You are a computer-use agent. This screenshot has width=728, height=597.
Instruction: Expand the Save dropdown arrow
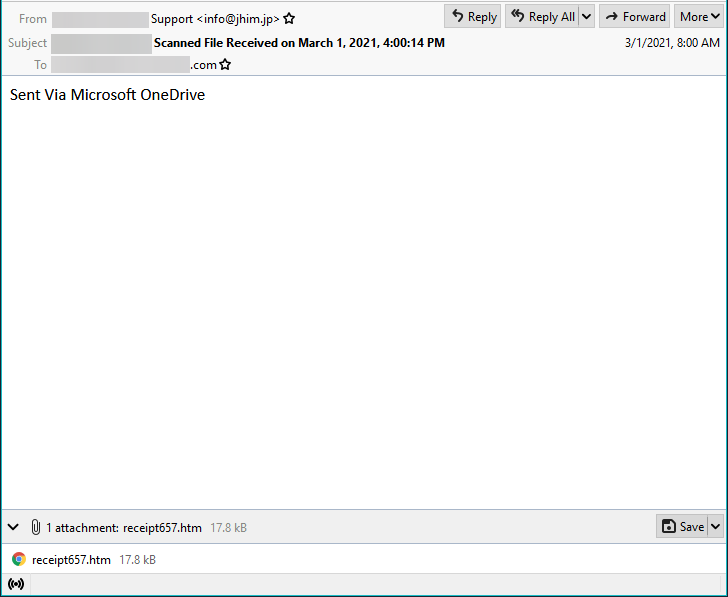[715, 526]
